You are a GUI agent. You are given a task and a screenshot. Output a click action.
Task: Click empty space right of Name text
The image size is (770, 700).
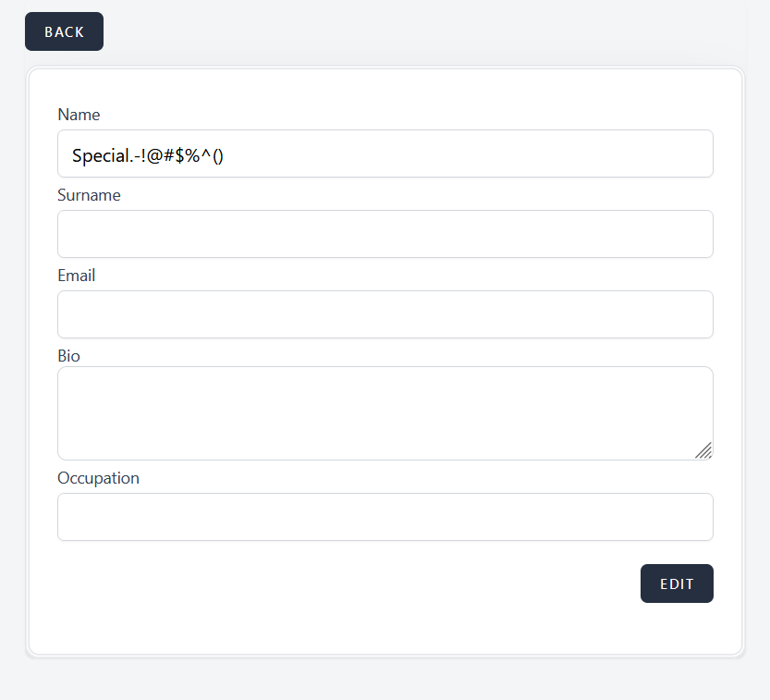tap(462, 154)
